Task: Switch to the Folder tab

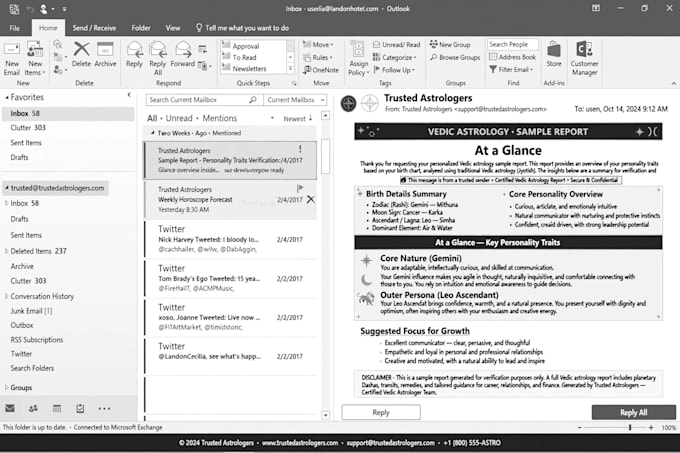Action: (141, 28)
